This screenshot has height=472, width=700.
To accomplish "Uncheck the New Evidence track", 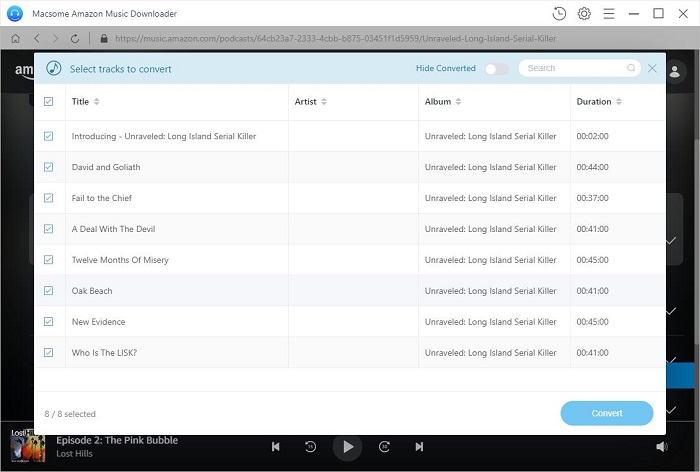I will click(49, 322).
